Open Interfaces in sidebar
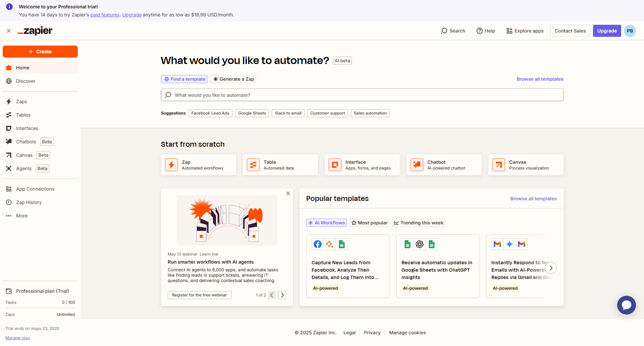 [40, 128]
